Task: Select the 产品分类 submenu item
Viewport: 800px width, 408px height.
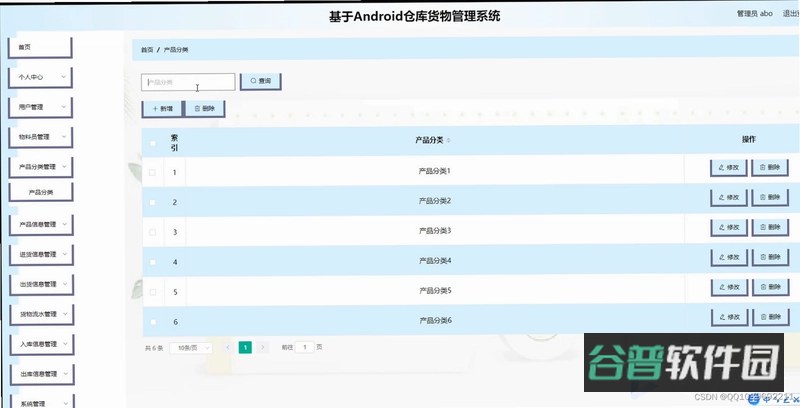Action: (41, 192)
